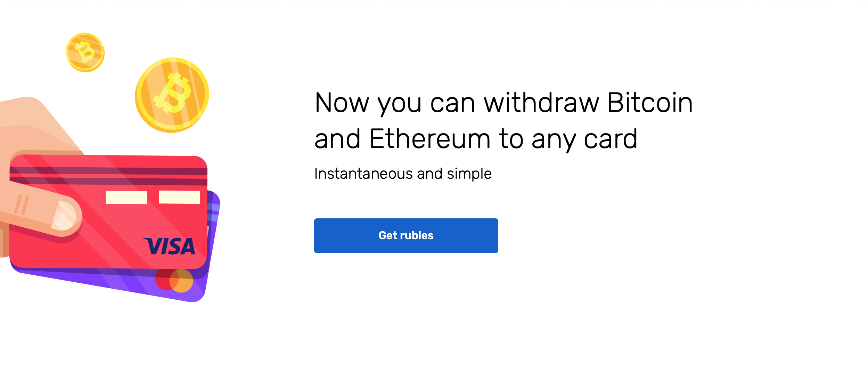Click the words any card in headline
The image size is (868, 387).
click(584, 140)
